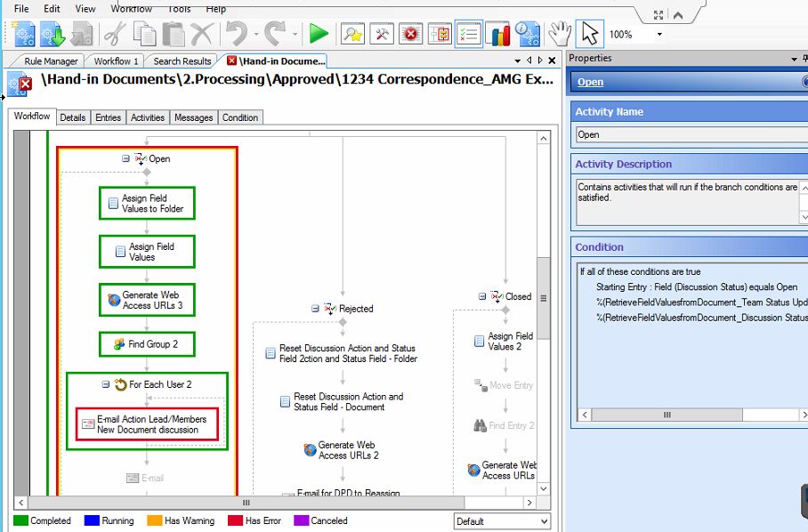The image size is (808, 532).
Task: Click the Activity Name text field
Action: [691, 135]
